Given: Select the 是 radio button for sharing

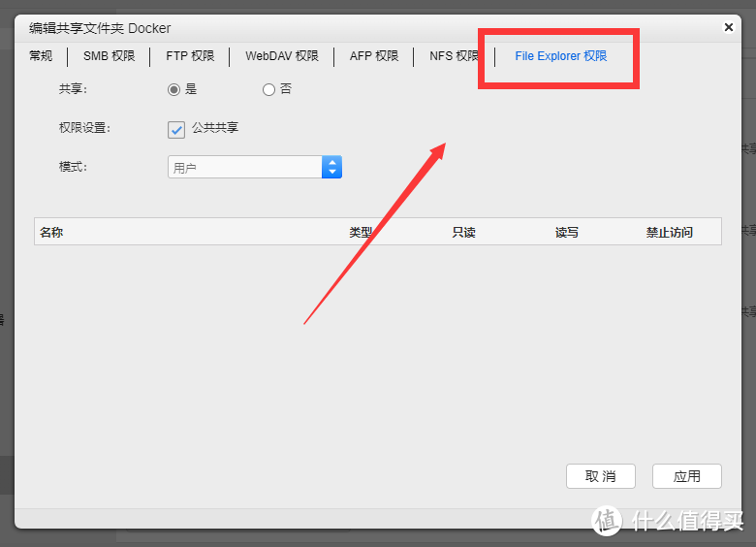Looking at the screenshot, I should (174, 90).
